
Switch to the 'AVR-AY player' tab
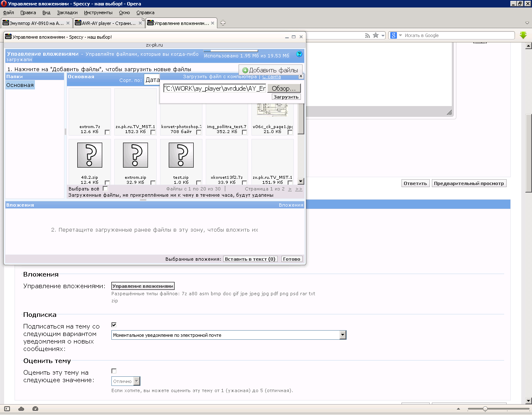click(108, 23)
